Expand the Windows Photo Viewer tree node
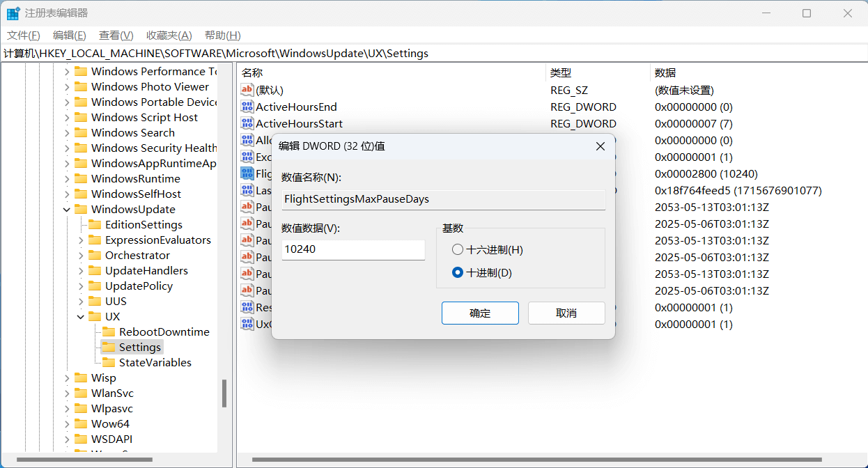The image size is (868, 468). 67,86
